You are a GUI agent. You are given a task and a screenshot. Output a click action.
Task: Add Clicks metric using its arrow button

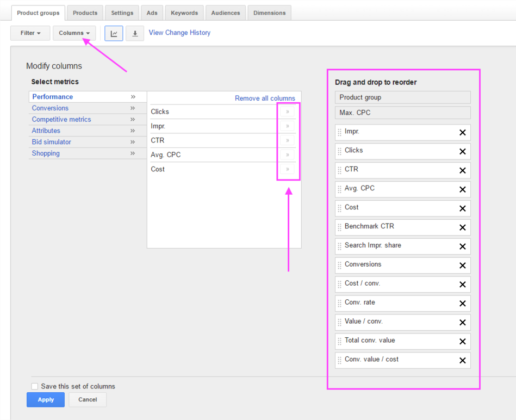click(x=288, y=112)
